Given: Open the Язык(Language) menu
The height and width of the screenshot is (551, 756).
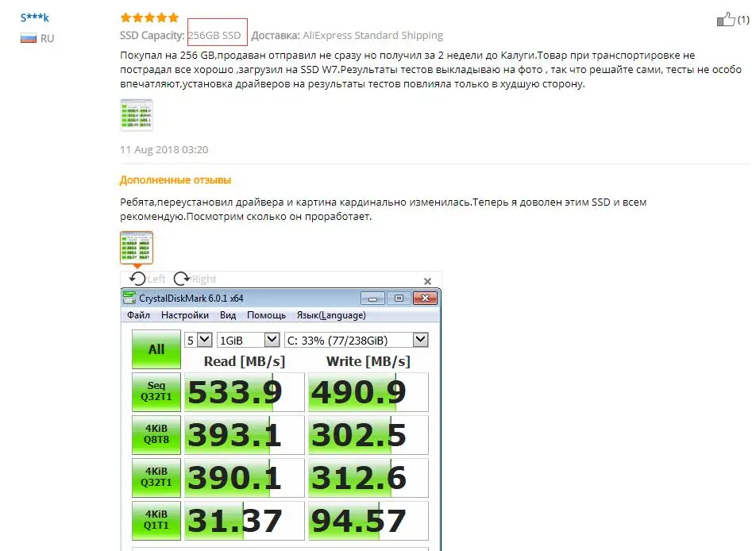Looking at the screenshot, I should [x=331, y=314].
